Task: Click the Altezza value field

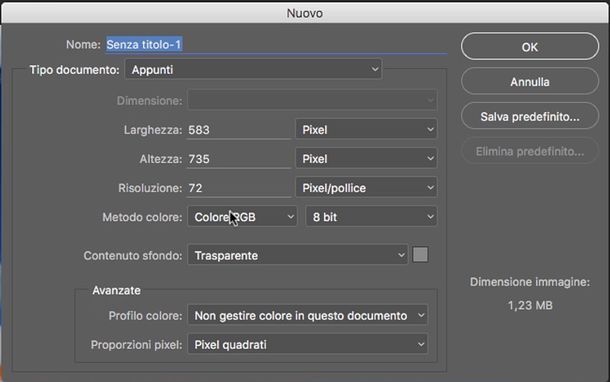Action: point(239,159)
